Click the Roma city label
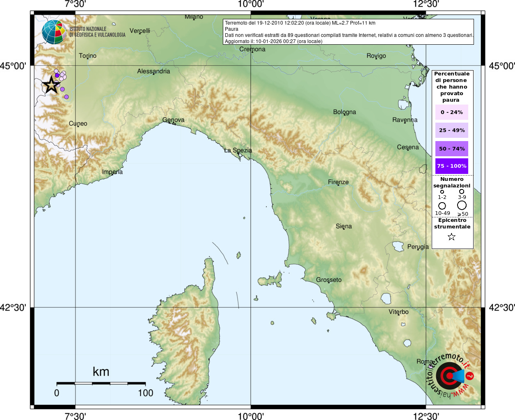The height and width of the screenshot is (420, 515). pyautogui.click(x=424, y=362)
